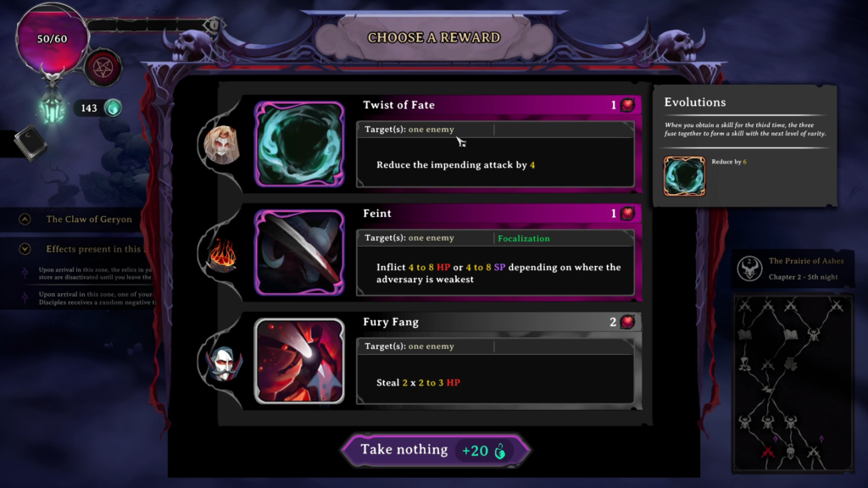Viewport: 868px width, 488px height.
Task: Select the Feint skill artwork
Action: 299,252
